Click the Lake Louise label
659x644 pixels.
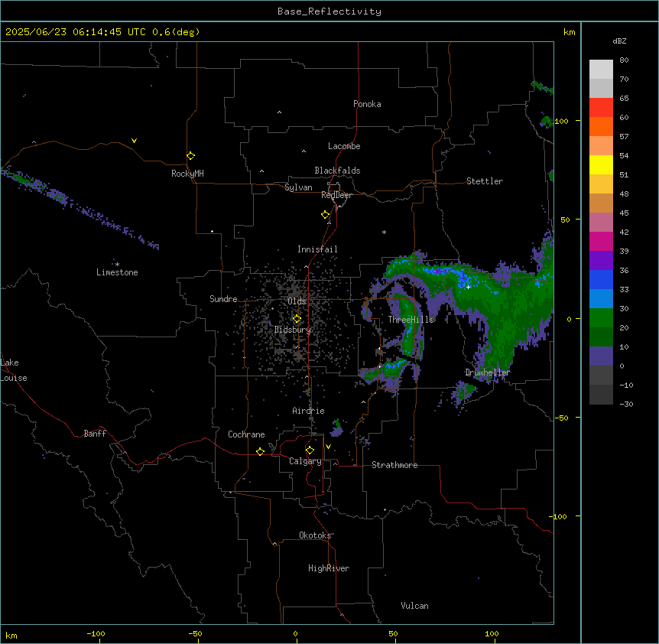pyautogui.click(x=14, y=370)
